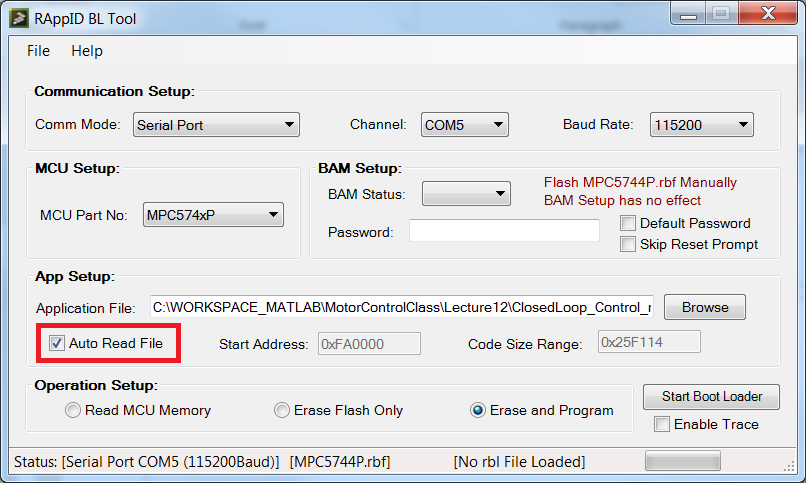Click the Start Address field
The width and height of the screenshot is (806, 483).
[x=369, y=344]
